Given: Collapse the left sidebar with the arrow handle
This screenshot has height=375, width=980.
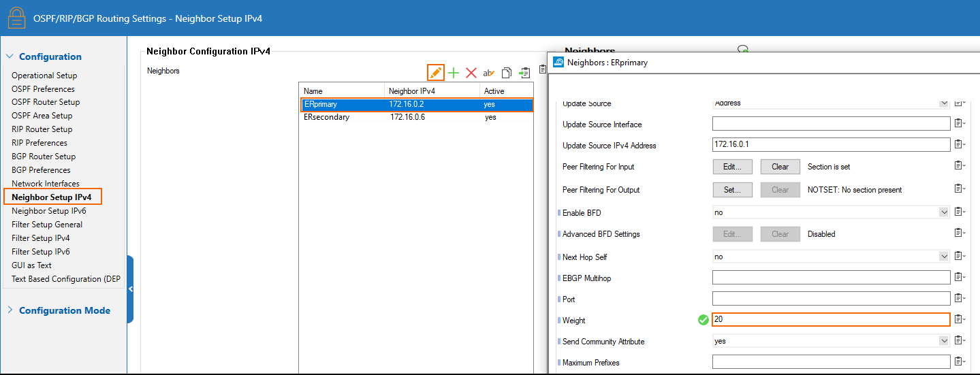Looking at the screenshot, I should (x=130, y=289).
